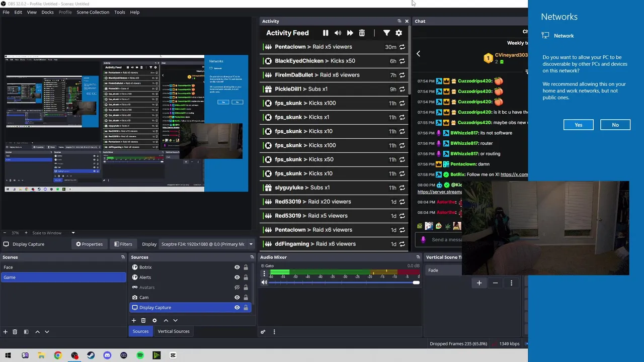Image resolution: width=644 pixels, height=362 pixels.
Task: Open the Activity Feed filter
Action: click(x=386, y=33)
